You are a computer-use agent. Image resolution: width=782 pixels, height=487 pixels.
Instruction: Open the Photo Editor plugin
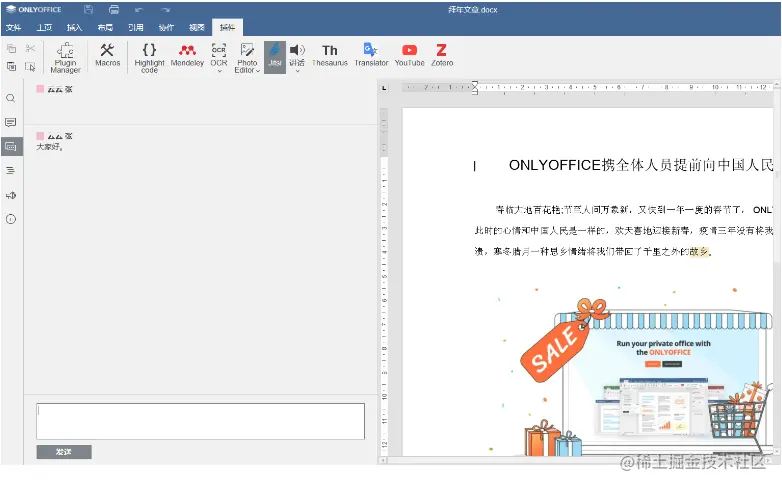click(247, 57)
